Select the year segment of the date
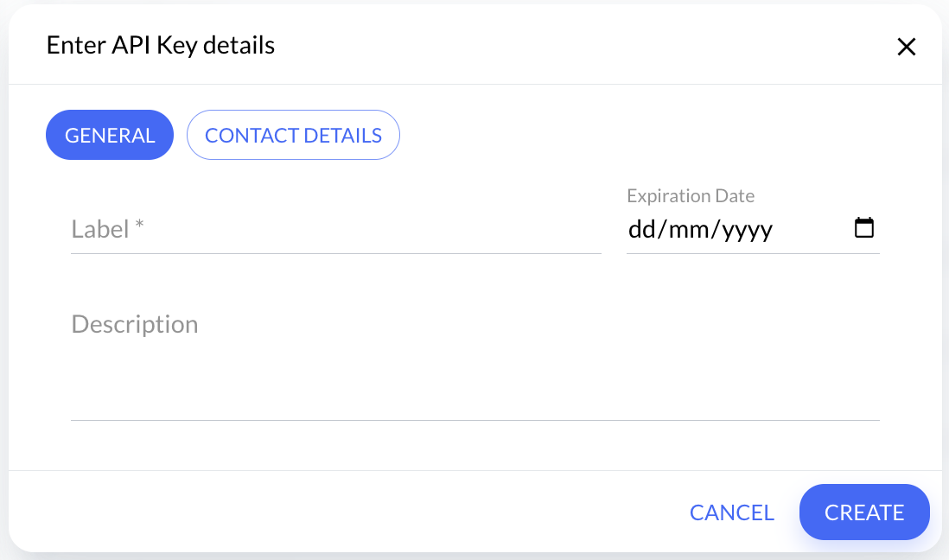This screenshot has height=560, width=949. (x=746, y=229)
